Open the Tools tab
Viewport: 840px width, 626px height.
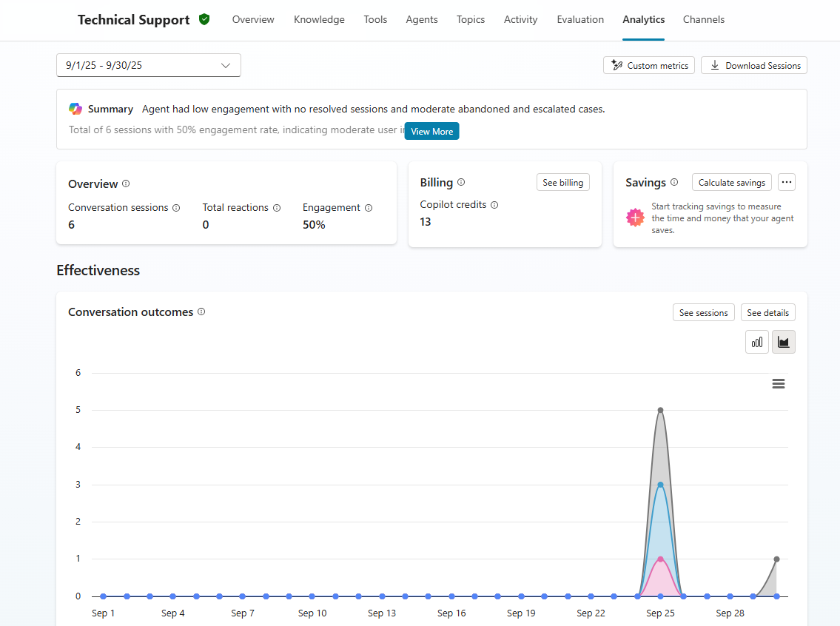click(x=375, y=20)
